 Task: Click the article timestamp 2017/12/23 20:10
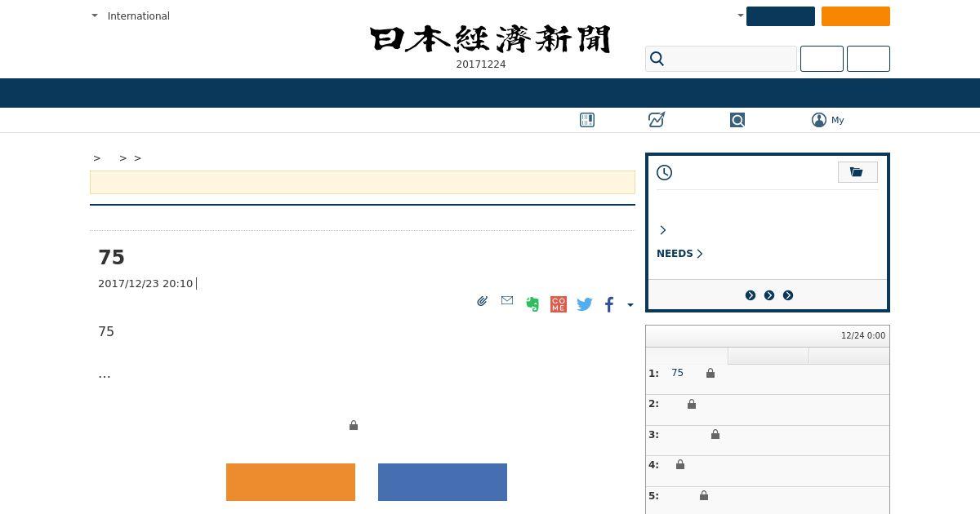[x=145, y=284]
